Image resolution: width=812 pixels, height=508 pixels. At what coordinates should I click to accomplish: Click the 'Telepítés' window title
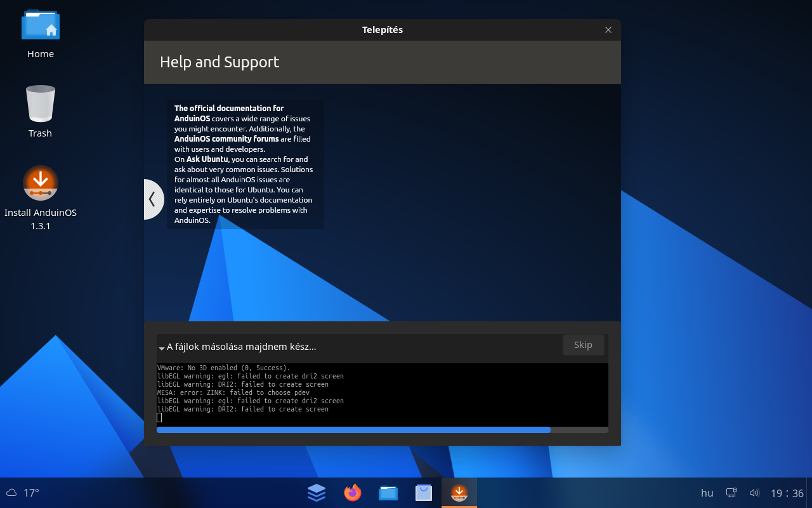coord(383,30)
